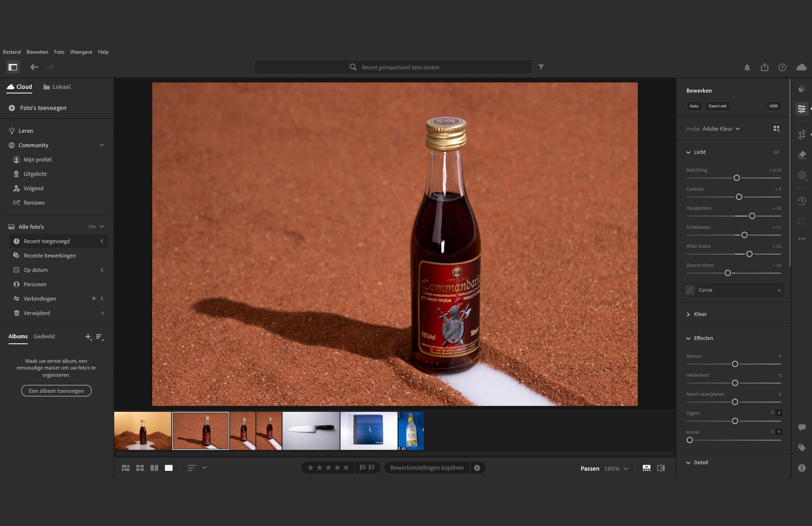Screen dimensions: 812x526
Task: Show original before/after icon
Action: pyautogui.click(x=661, y=468)
